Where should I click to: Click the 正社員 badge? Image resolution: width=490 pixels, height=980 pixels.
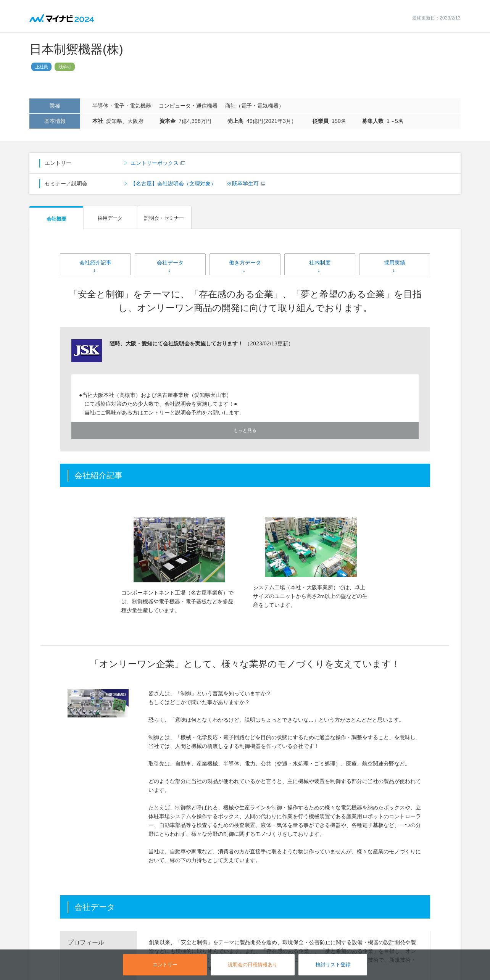point(41,67)
